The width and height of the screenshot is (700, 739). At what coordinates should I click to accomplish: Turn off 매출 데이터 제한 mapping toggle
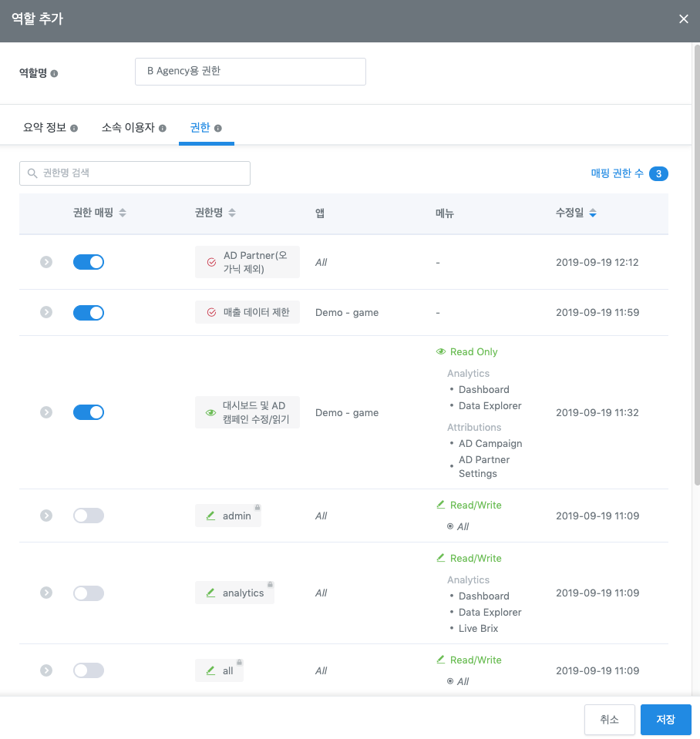[x=89, y=313]
